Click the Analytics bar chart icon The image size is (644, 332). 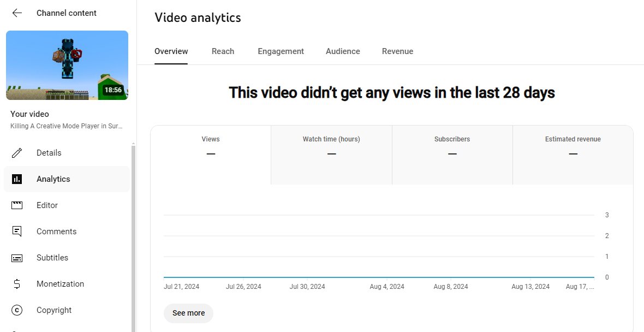pos(17,179)
